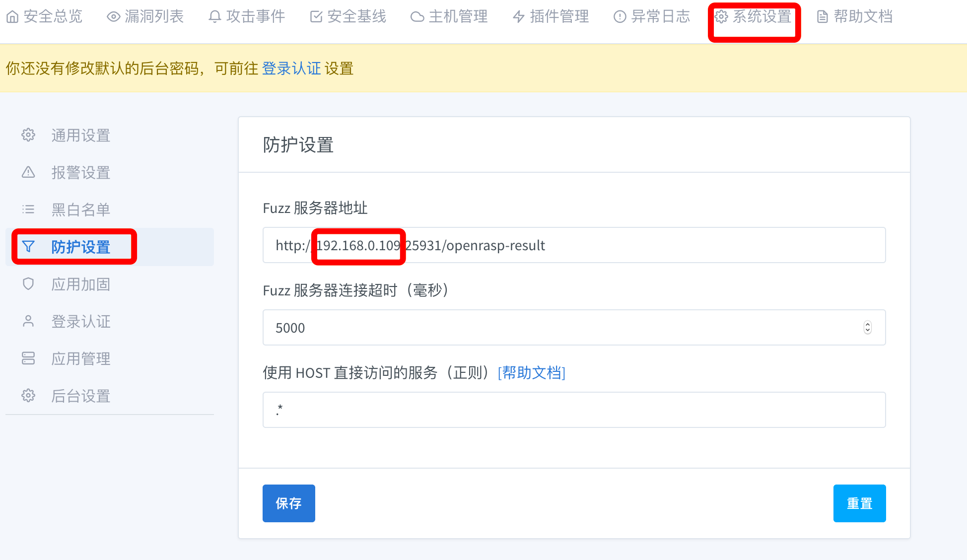
Task: Click the cloud icon beside 主机管理
Action: pos(417,17)
